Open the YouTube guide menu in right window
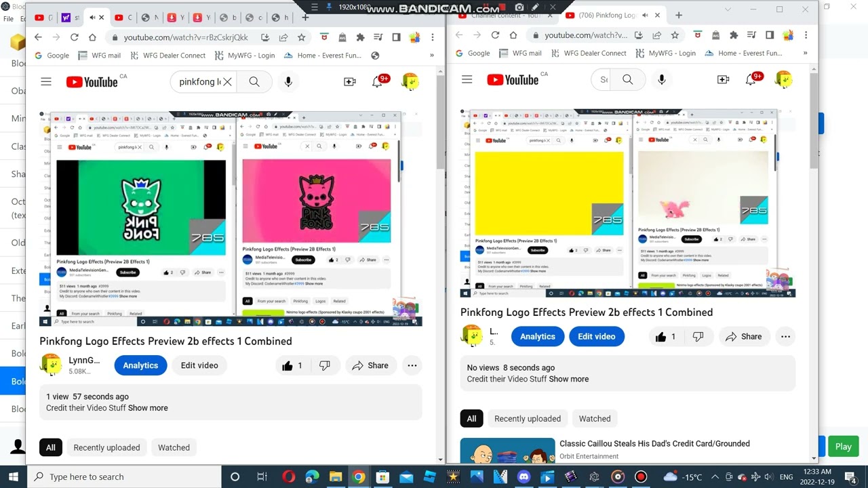 coord(467,79)
